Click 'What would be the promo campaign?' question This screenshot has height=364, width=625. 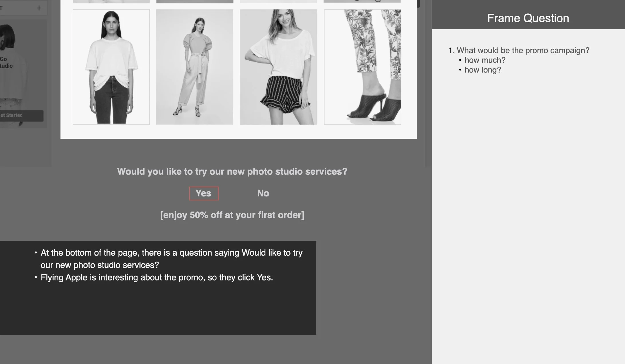coord(523,51)
